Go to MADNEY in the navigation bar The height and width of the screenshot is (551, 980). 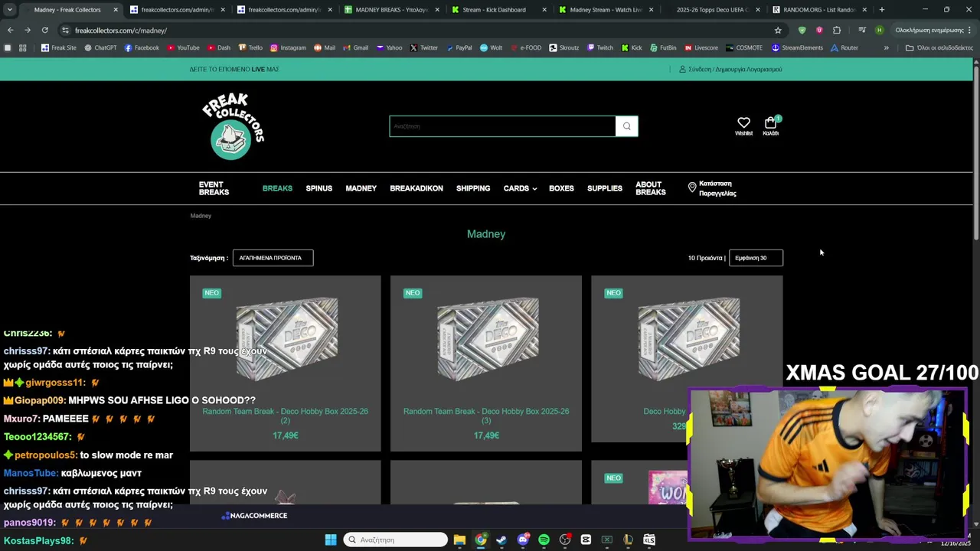coord(361,188)
